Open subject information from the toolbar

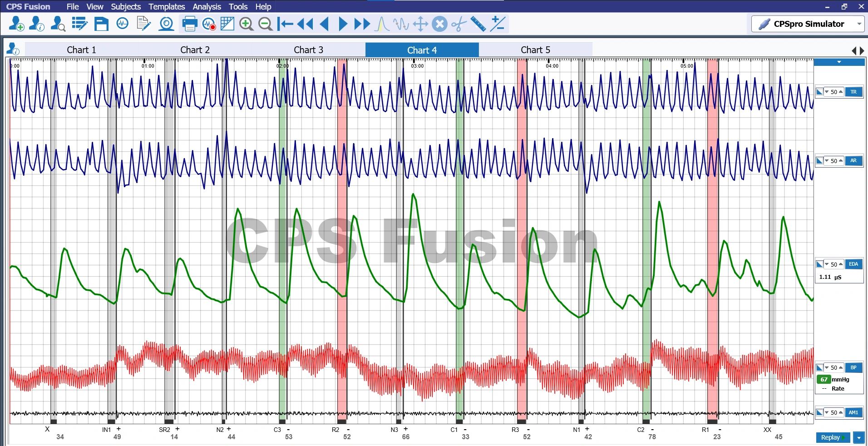[x=37, y=24]
